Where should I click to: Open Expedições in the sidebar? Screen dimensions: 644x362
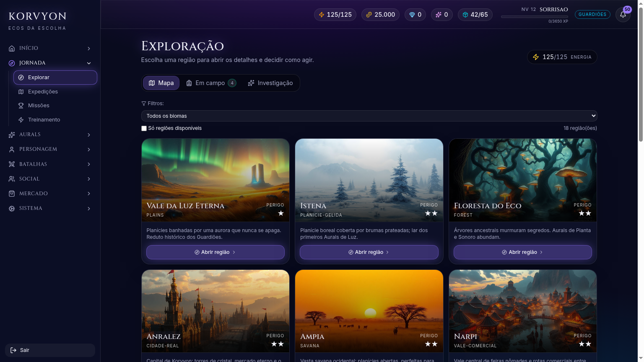click(x=55, y=92)
